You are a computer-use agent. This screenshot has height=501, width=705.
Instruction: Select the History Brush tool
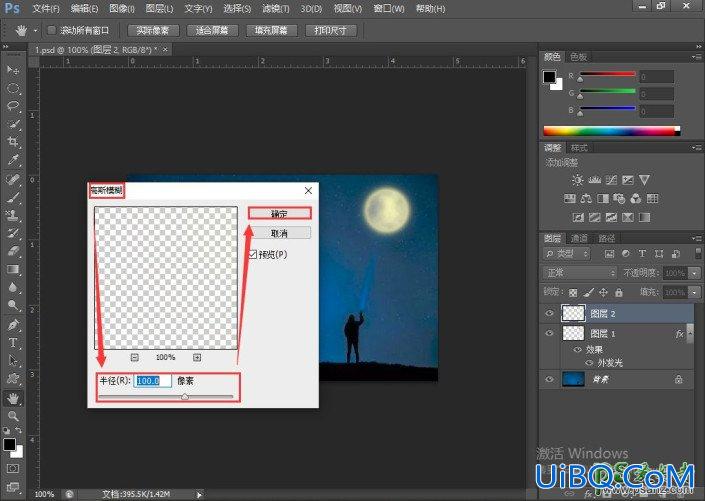13,233
